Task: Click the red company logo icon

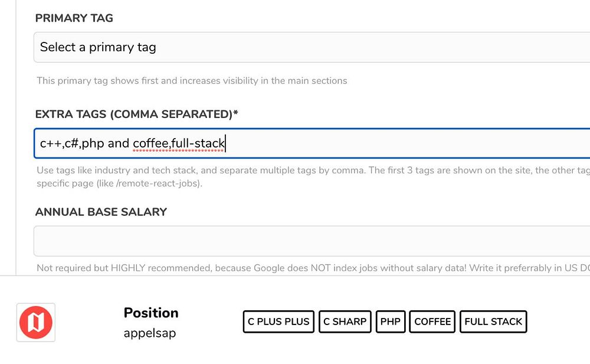Action: (x=36, y=323)
